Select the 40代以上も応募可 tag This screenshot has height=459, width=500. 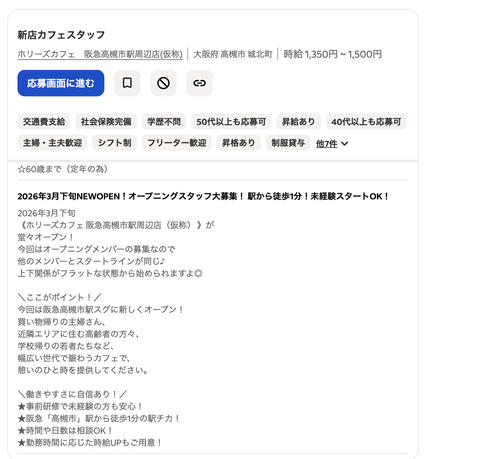point(366,122)
